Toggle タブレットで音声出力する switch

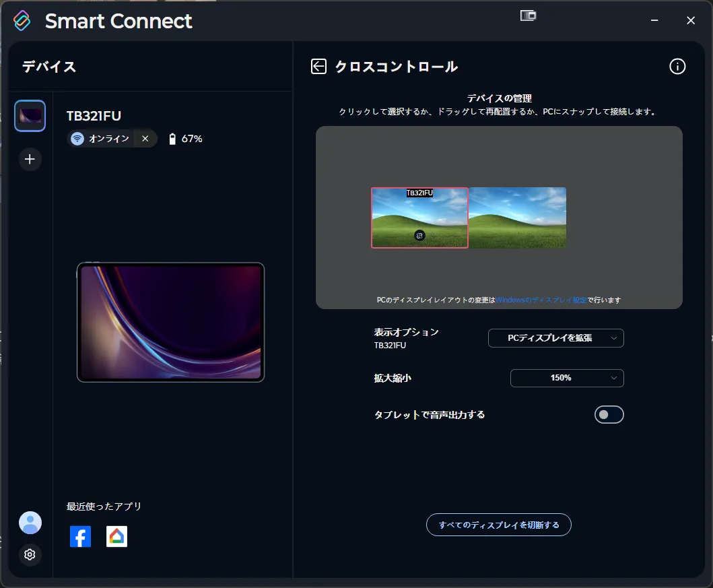point(609,415)
